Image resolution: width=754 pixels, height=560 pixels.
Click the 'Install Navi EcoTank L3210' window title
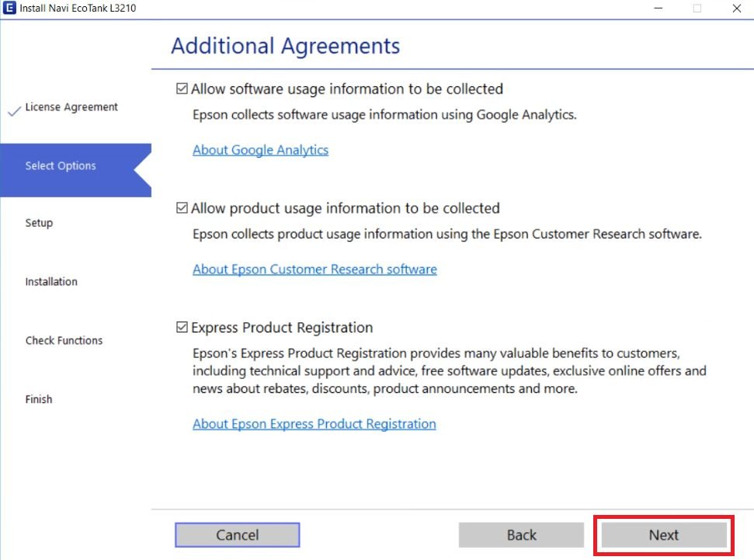click(x=78, y=9)
